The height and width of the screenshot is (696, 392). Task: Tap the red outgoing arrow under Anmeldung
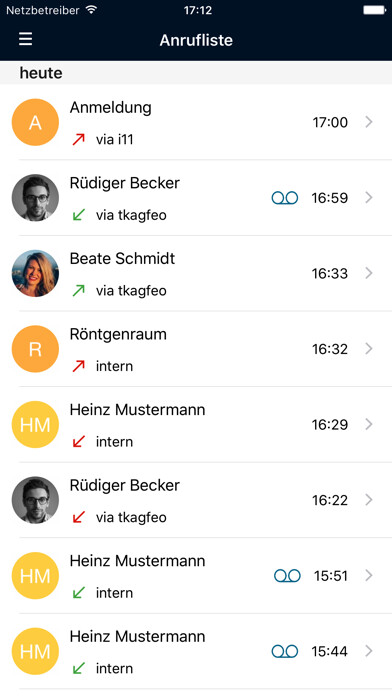click(79, 139)
